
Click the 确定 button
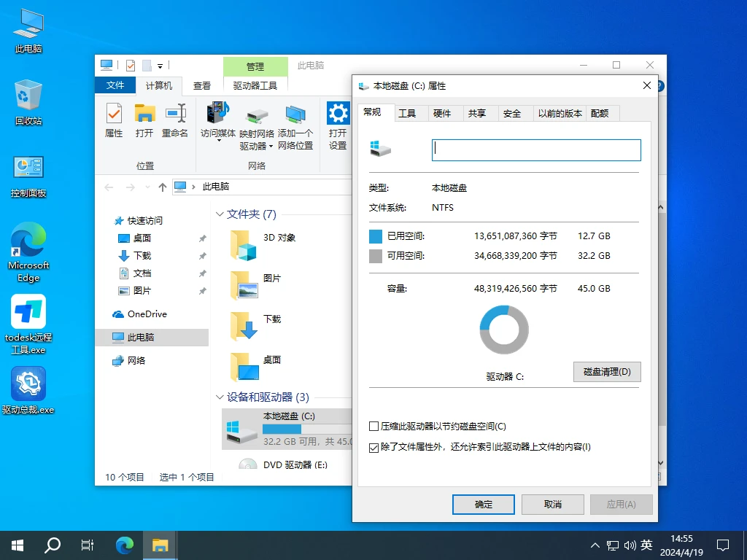(483, 504)
